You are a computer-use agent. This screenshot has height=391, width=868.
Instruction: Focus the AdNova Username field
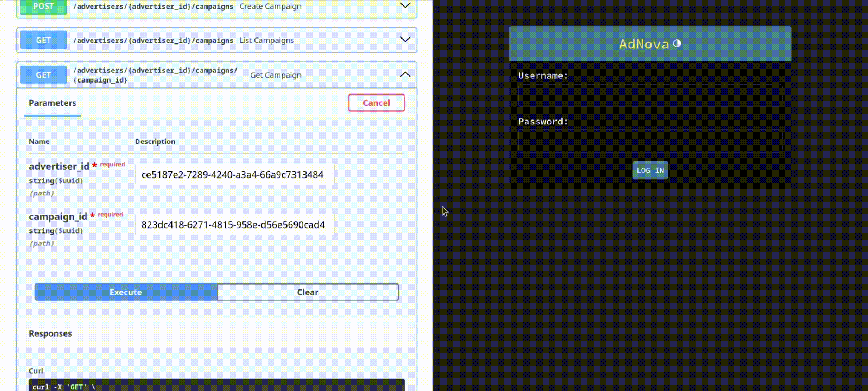[650, 96]
